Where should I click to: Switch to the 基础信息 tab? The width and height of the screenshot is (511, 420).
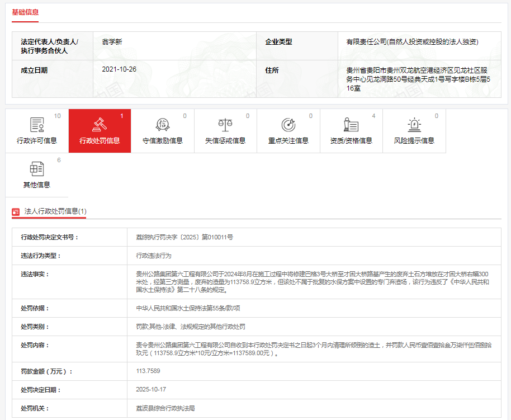25,12
